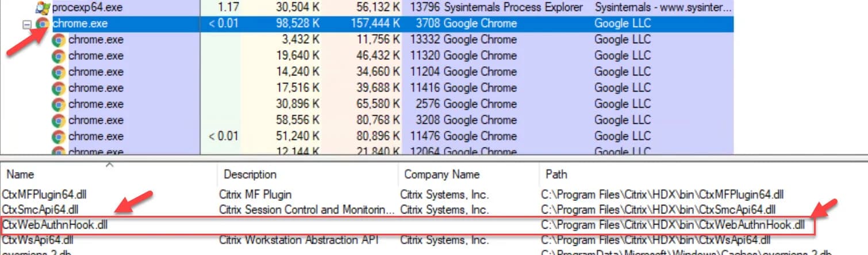Select chrome.exe child name with PID 11476
This screenshot has height=255, width=868.
pos(96,136)
